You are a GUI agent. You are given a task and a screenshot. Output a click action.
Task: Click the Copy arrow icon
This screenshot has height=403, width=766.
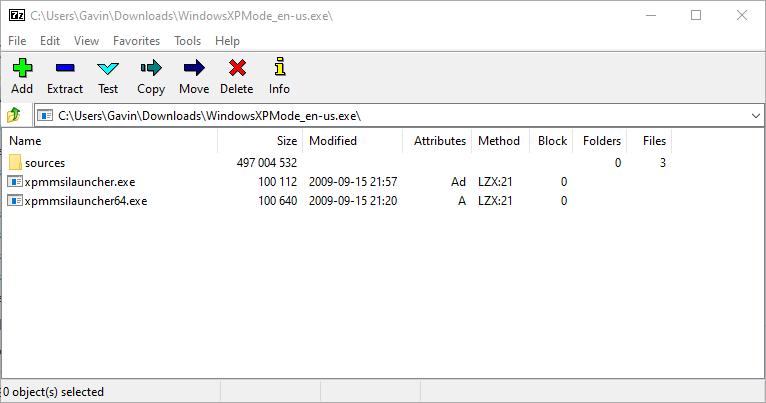pos(151,68)
